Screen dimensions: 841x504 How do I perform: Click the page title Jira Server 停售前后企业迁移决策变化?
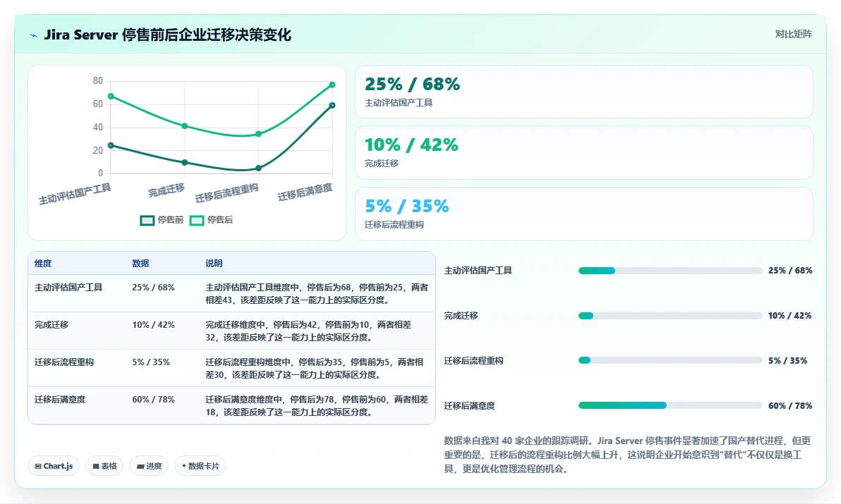point(167,35)
